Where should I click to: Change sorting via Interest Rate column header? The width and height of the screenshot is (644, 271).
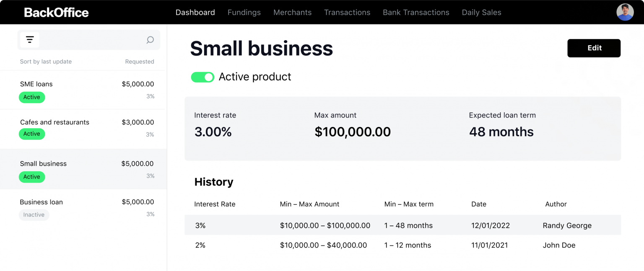(215, 204)
